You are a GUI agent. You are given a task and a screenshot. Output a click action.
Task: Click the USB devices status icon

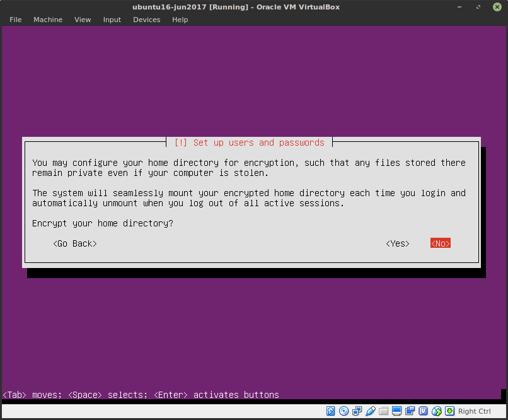coord(370,411)
